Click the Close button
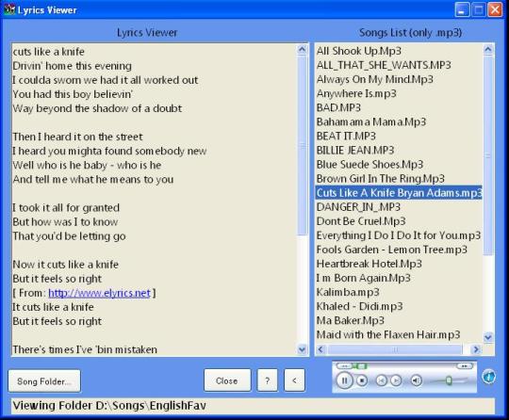The image size is (509, 420). coord(227,380)
